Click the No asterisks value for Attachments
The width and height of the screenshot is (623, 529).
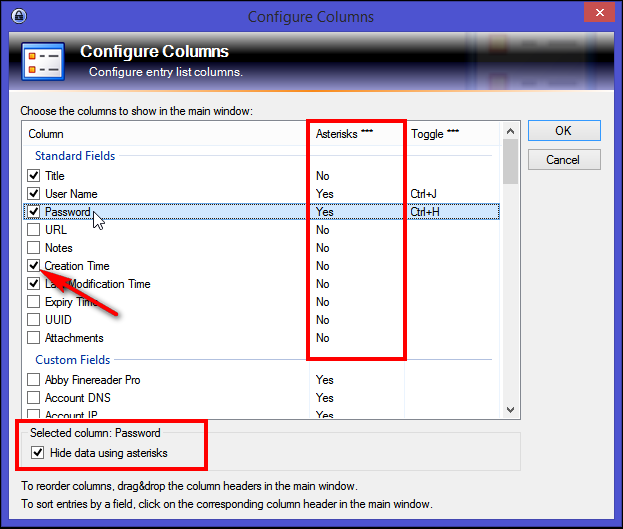(323, 338)
